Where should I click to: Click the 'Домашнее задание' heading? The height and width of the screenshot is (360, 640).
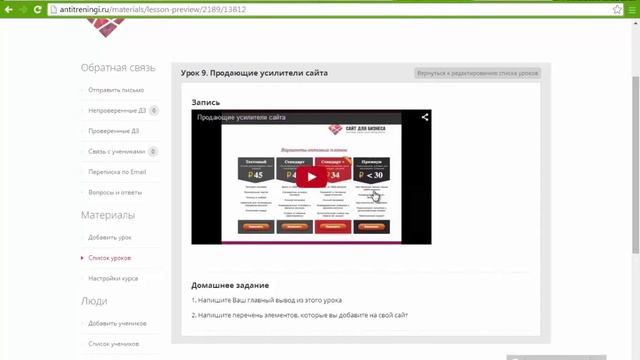(230, 285)
